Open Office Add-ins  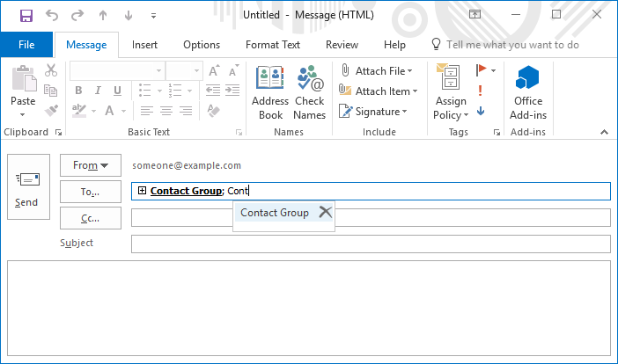(529, 92)
